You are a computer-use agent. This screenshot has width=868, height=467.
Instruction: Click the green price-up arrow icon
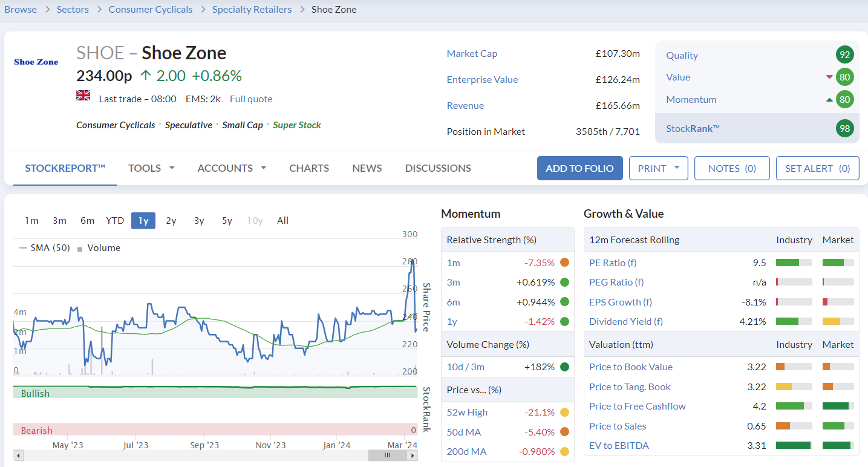click(145, 76)
